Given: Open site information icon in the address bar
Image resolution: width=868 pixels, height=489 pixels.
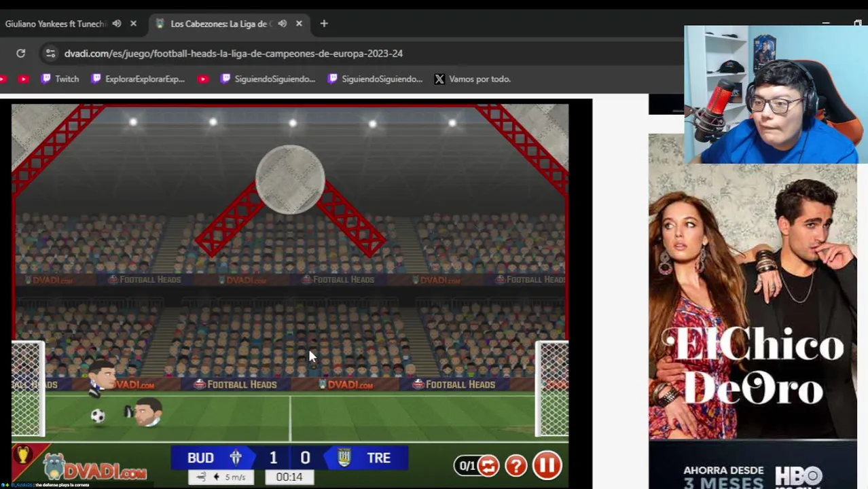Looking at the screenshot, I should click(50, 53).
